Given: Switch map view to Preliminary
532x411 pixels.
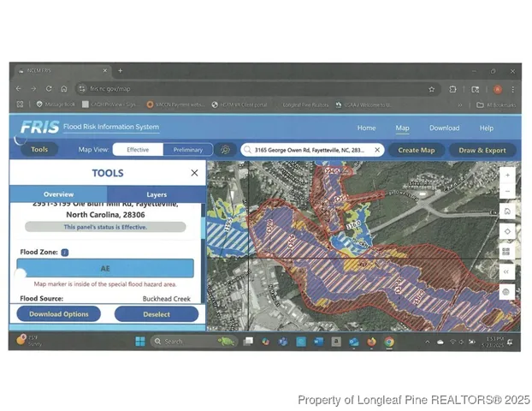Looking at the screenshot, I should coord(188,150).
